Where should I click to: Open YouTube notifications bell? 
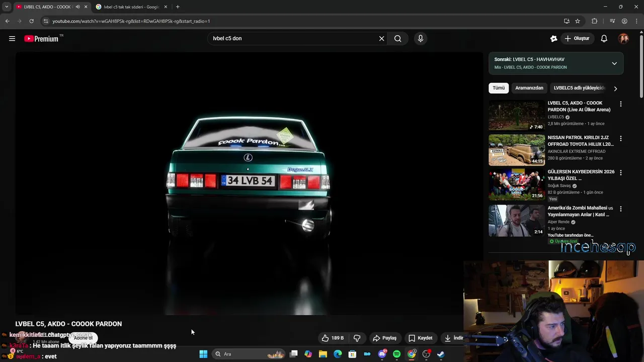(604, 38)
